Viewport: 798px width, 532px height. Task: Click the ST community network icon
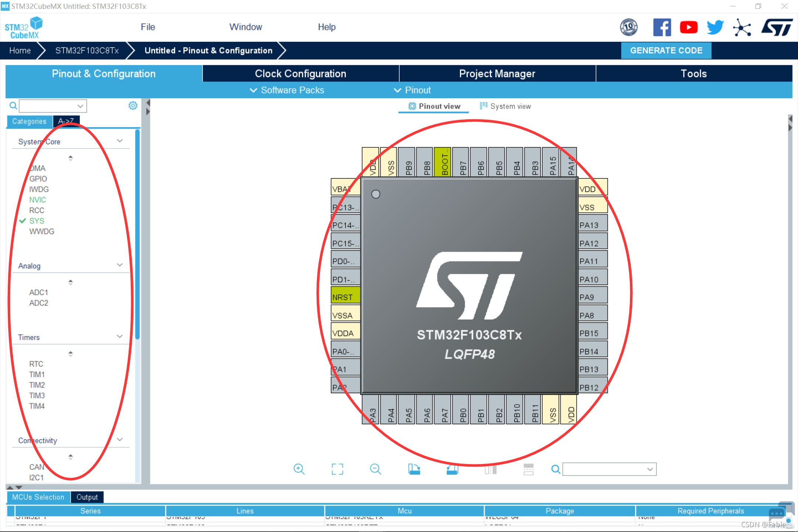point(742,27)
